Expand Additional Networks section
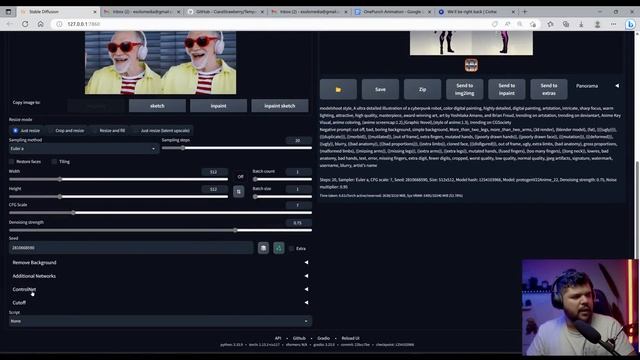The height and width of the screenshot is (360, 640). [160, 276]
